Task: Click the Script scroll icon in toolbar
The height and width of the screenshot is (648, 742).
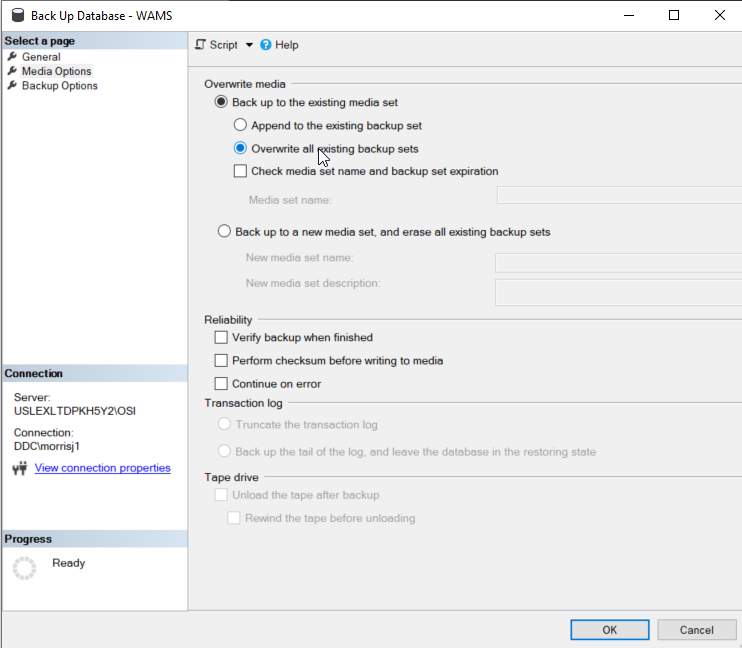Action: (x=200, y=45)
